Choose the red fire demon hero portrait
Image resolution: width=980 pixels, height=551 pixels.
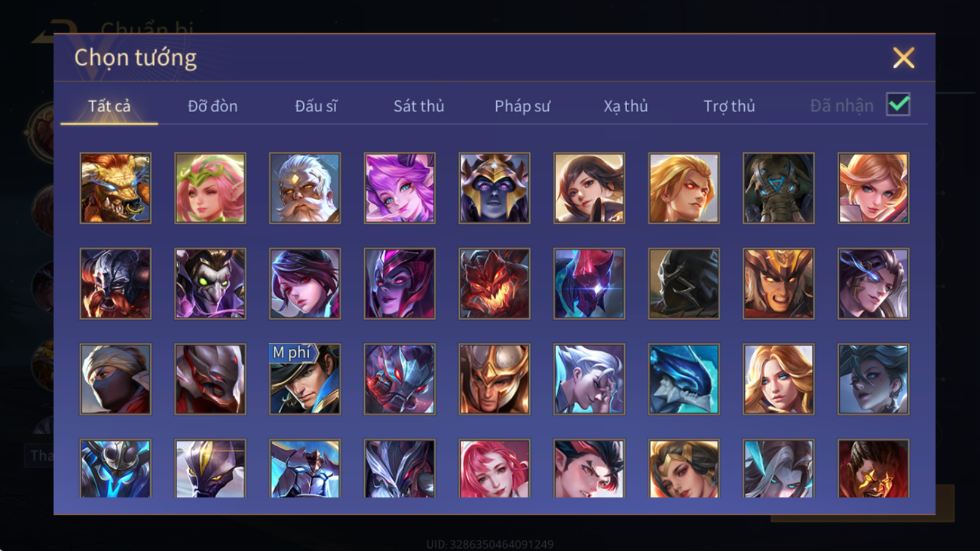[494, 283]
